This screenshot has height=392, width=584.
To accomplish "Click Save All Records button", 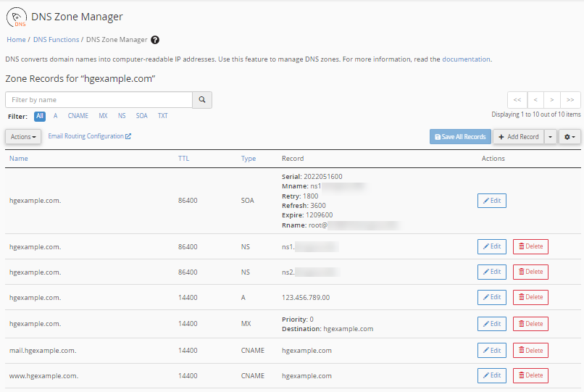I will pos(460,136).
